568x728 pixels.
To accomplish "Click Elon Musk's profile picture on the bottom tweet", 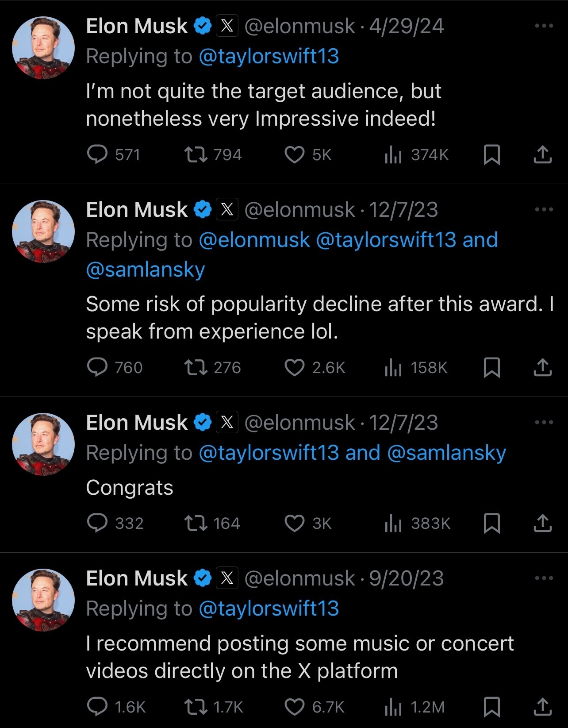I will pyautogui.click(x=43, y=602).
